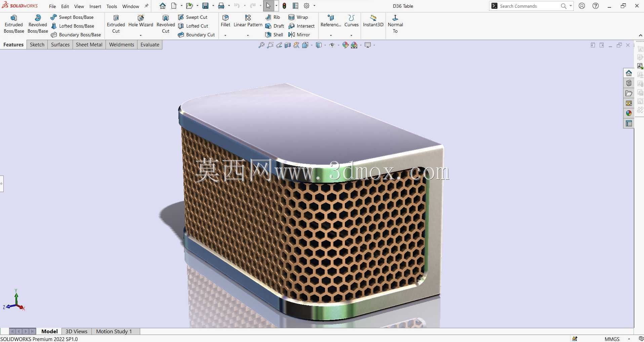Toggle the Section View
The width and height of the screenshot is (644, 342).
pyautogui.click(x=288, y=45)
